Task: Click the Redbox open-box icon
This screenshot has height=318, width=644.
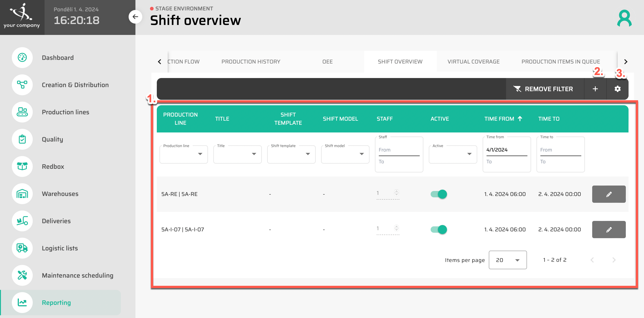Action: (x=22, y=166)
